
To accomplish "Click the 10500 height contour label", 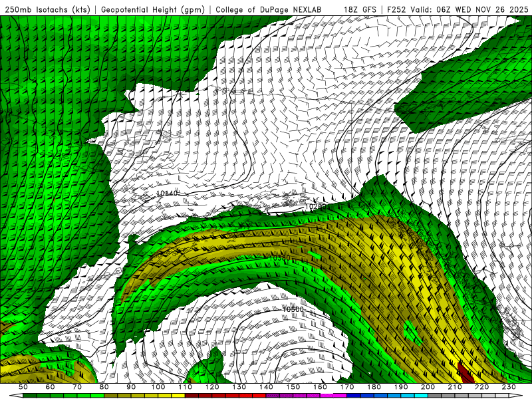I will click(x=293, y=309).
